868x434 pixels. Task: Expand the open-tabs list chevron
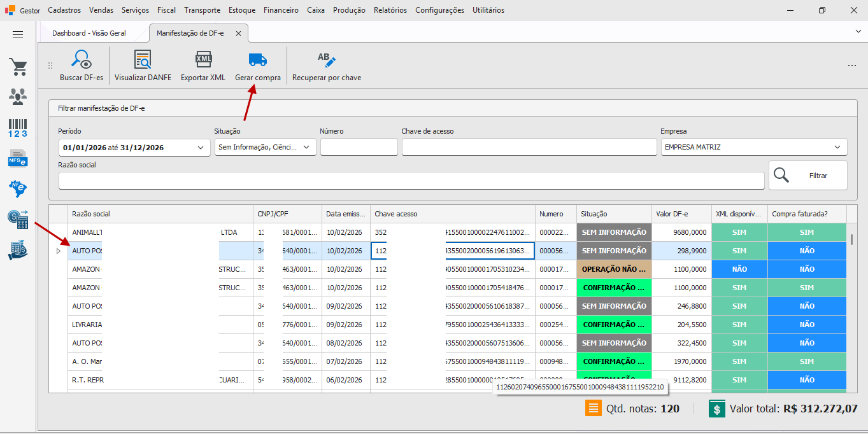(858, 31)
